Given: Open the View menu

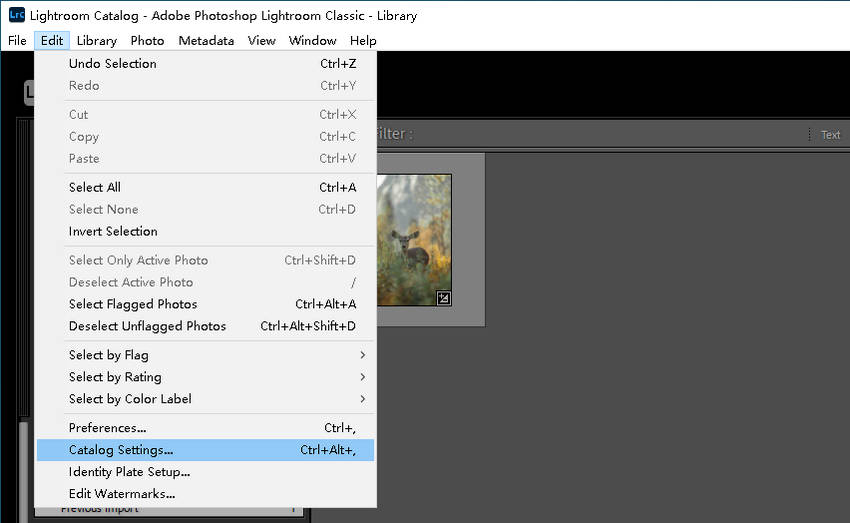Looking at the screenshot, I should [261, 41].
